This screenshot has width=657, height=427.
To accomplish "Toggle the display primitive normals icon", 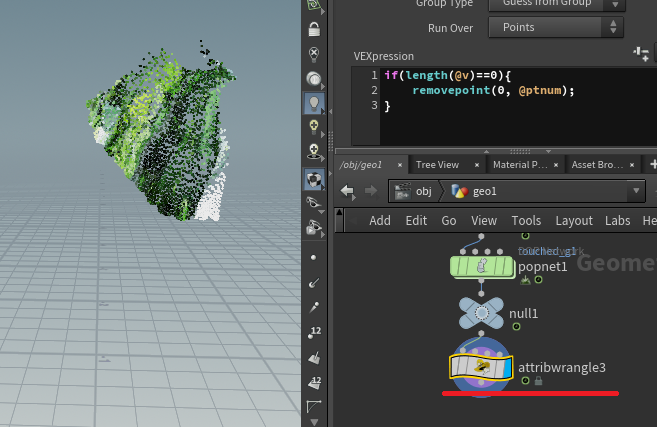I will coord(314,357).
